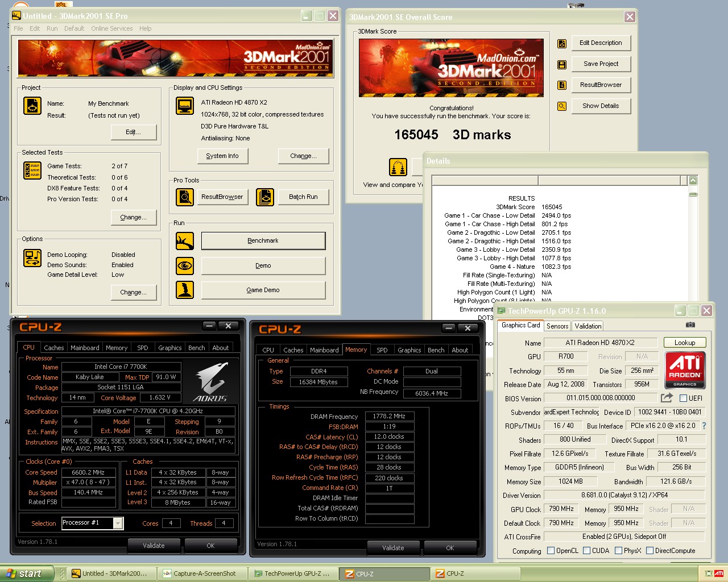Click the Batch Run button

[x=303, y=197]
